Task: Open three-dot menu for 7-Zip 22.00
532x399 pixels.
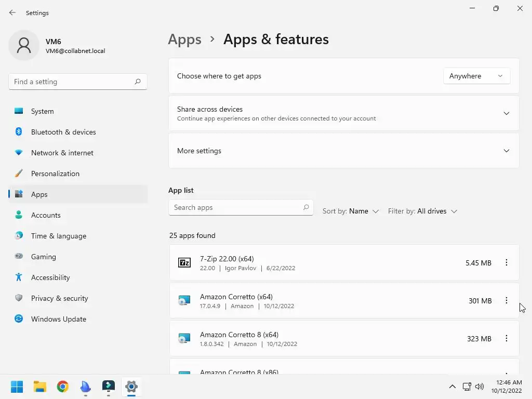Action: click(507, 263)
